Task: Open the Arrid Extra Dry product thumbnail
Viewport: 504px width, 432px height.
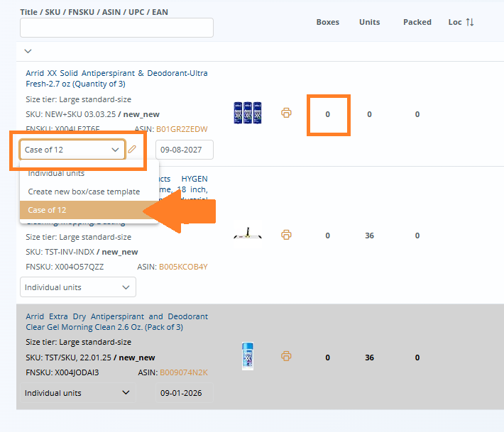Action: click(x=247, y=357)
